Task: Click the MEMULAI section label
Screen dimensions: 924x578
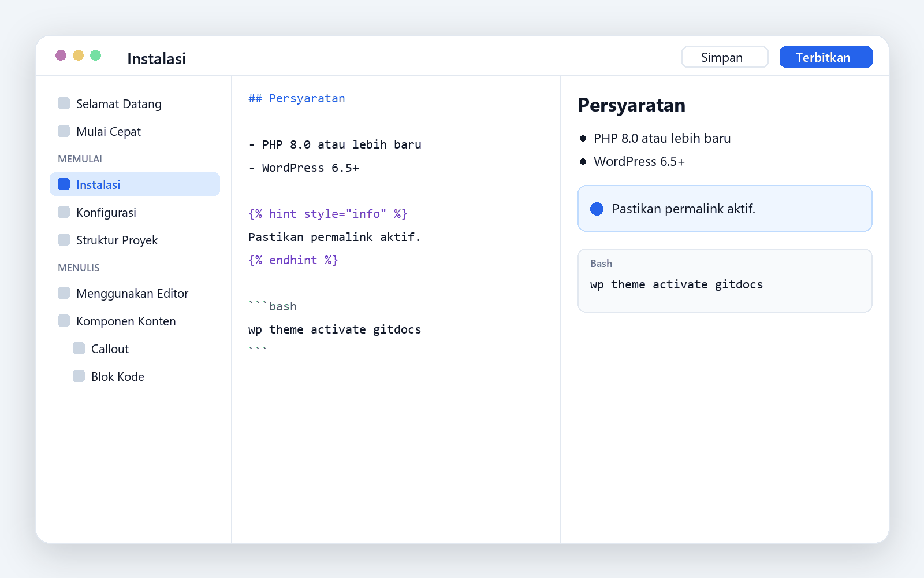Action: click(x=80, y=159)
